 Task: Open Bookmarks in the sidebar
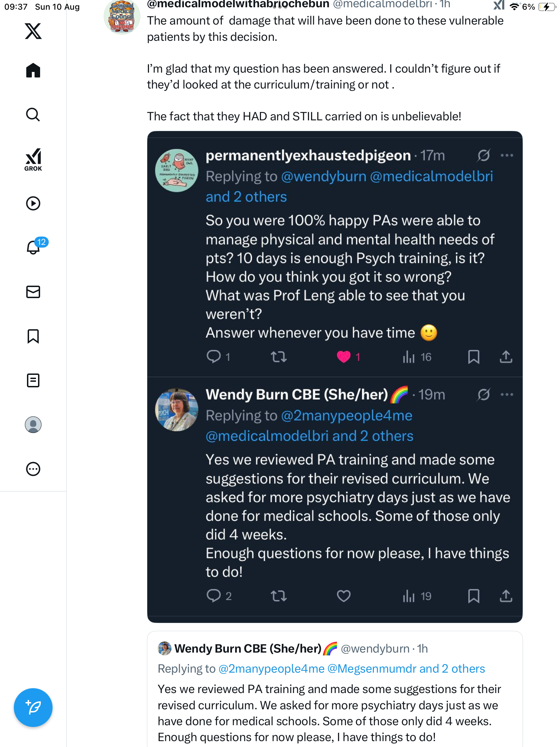pyautogui.click(x=33, y=336)
